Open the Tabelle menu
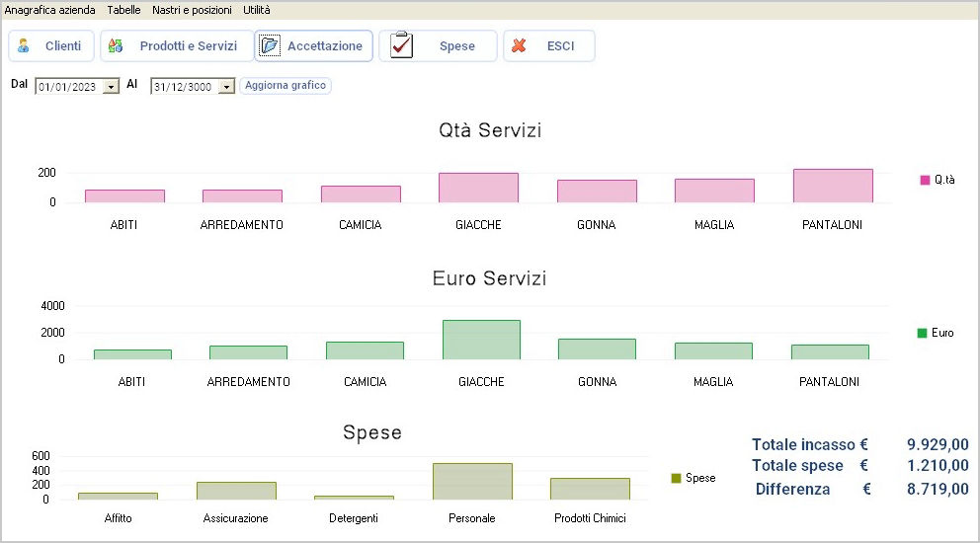Viewport: 980px width, 543px height. [123, 10]
